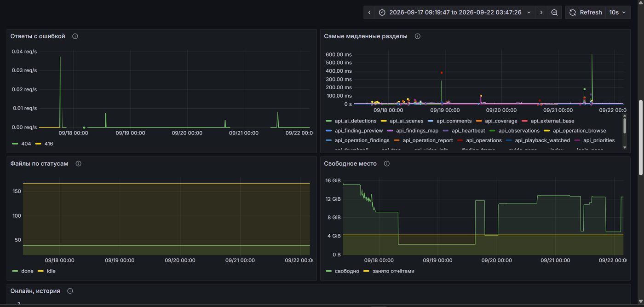
Task: Select api_operation_findings in the legend
Action: tap(362, 140)
